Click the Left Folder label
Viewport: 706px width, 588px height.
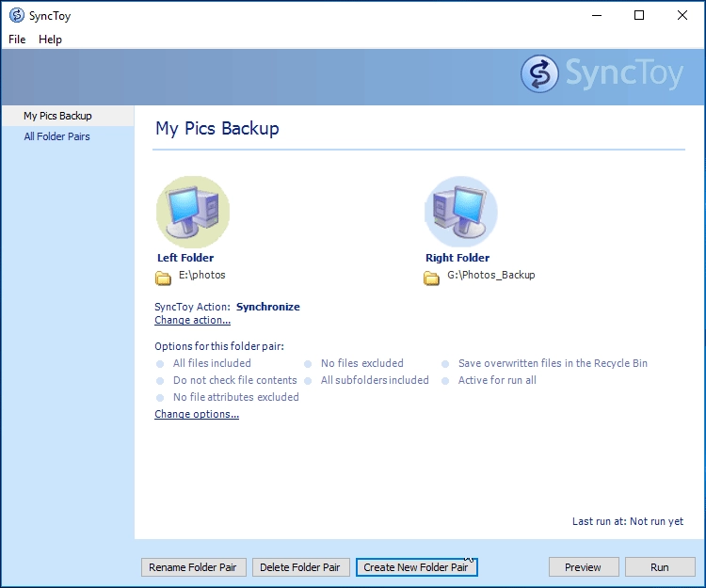tap(185, 258)
